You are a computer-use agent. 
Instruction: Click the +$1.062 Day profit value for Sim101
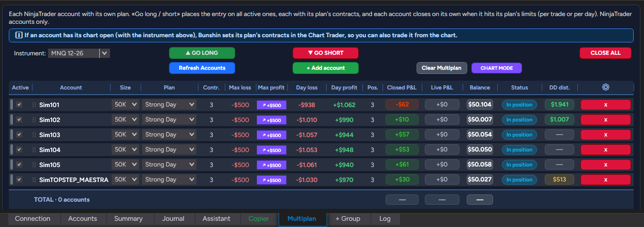(344, 105)
